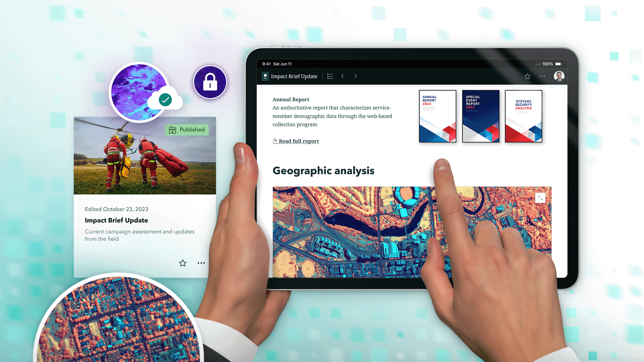The width and height of the screenshot is (644, 362).
Task: Click the user profile avatar in tablet toolbar
Action: 558,76
